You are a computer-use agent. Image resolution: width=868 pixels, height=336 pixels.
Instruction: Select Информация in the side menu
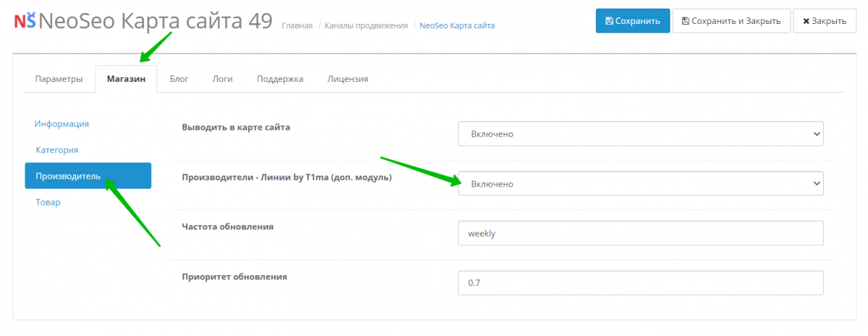click(88, 124)
